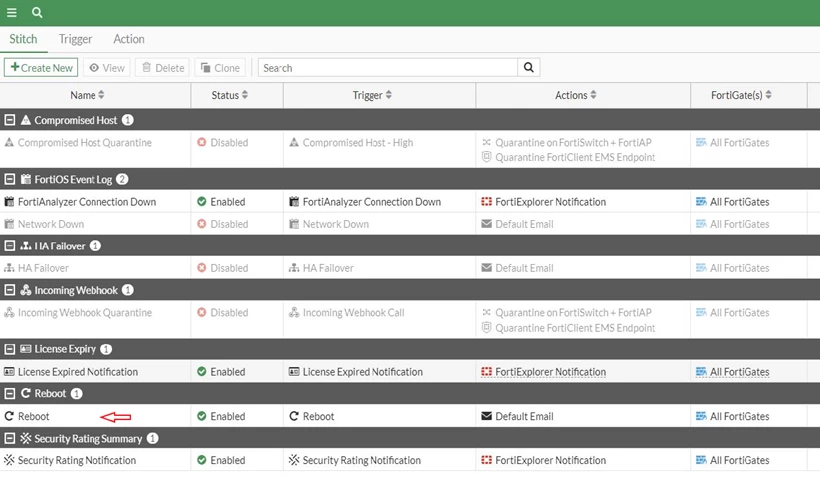Collapse the License Expiry group

pyautogui.click(x=9, y=349)
